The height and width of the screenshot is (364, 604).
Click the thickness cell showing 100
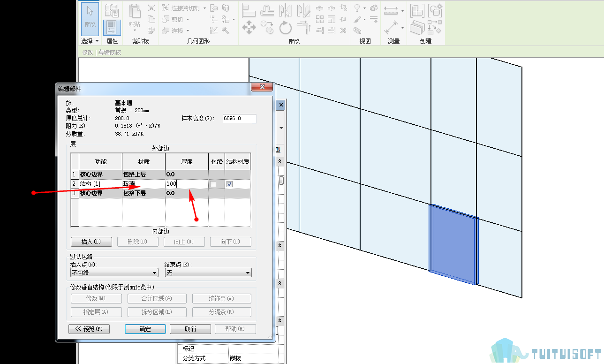tap(187, 184)
